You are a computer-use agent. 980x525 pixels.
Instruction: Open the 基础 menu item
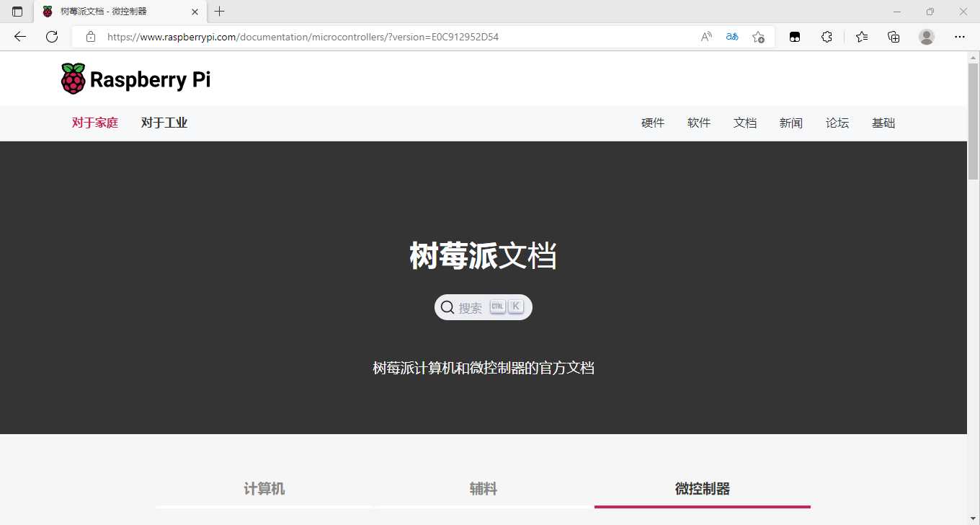[883, 123]
